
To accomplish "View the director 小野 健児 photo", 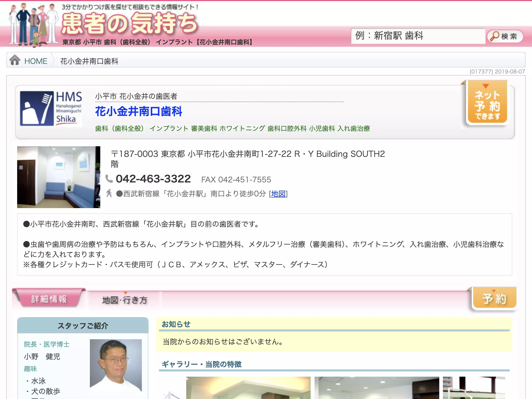I will coord(116,365).
